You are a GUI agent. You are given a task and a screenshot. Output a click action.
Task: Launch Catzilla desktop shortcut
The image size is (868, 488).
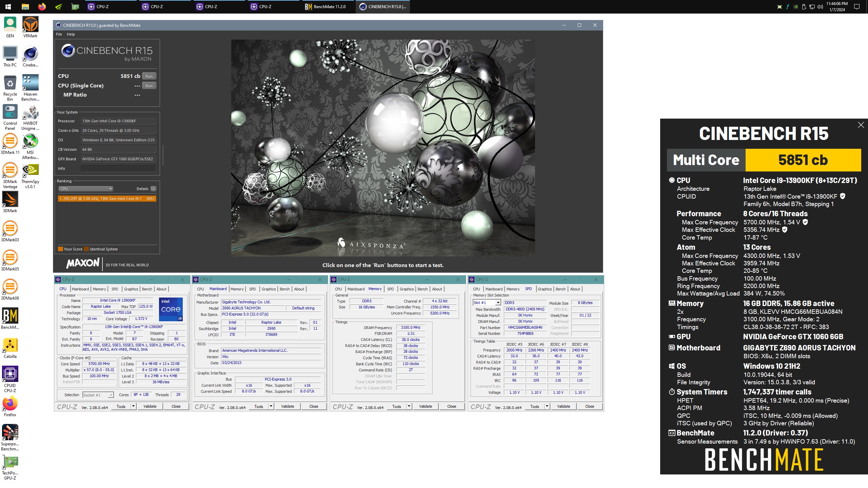point(10,348)
